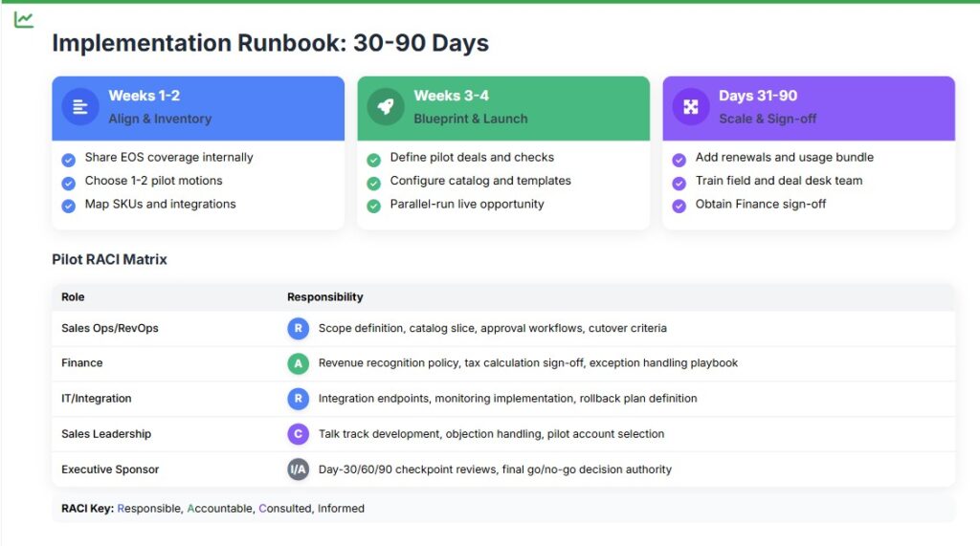Click the green A badge for Finance
The height and width of the screenshot is (546, 980).
pyautogui.click(x=299, y=363)
